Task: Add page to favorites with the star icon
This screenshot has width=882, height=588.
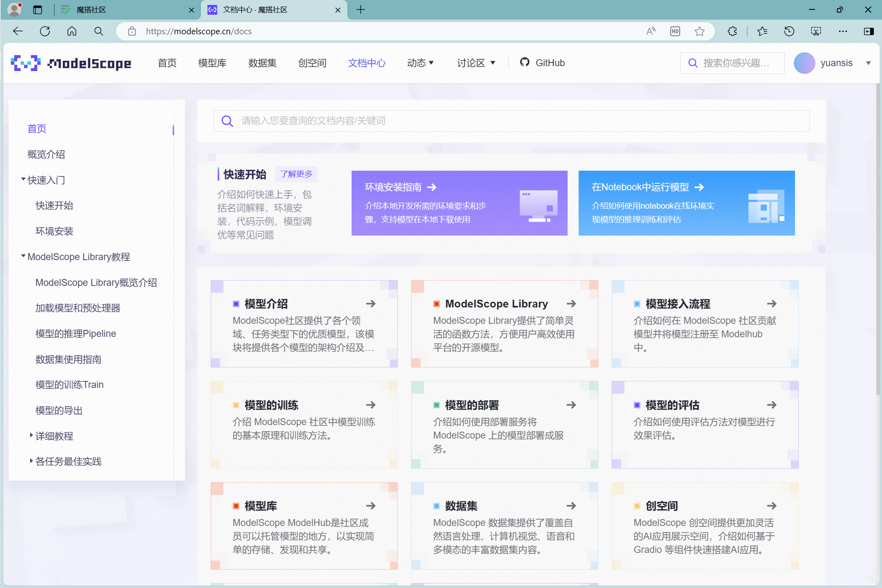Action: tap(699, 31)
